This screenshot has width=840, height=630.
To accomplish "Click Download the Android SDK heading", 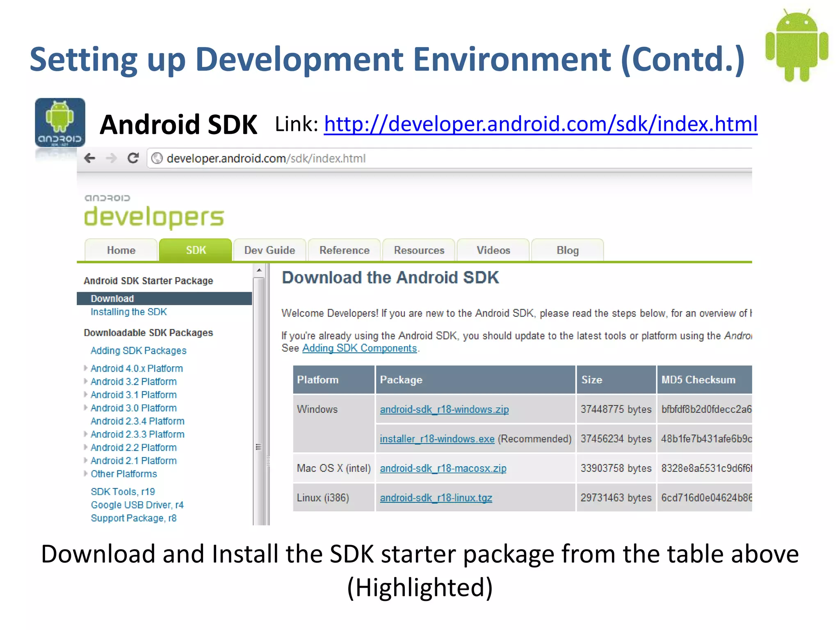I will coord(390,278).
